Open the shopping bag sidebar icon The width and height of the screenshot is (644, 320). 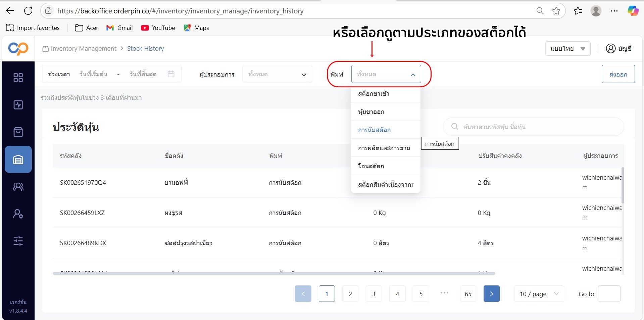pos(18,132)
